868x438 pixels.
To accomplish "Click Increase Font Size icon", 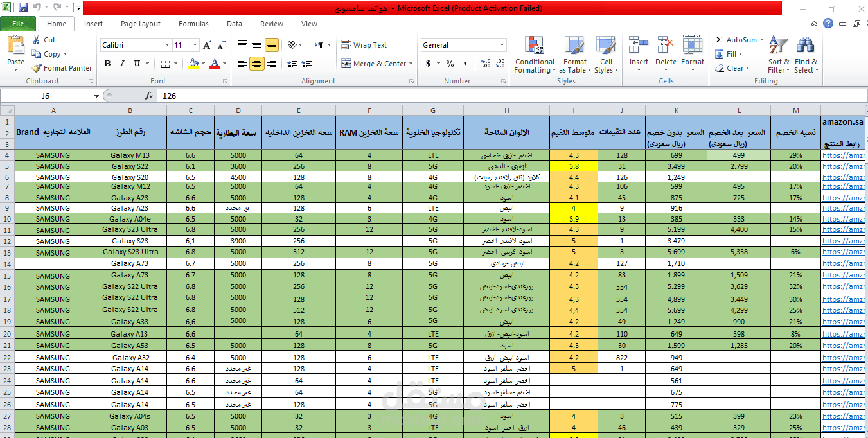I will tap(207, 45).
